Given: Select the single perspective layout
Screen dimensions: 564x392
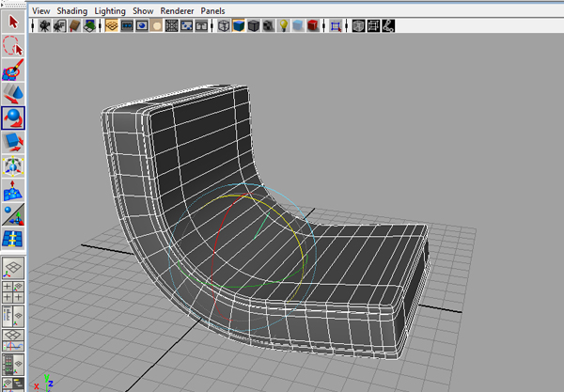Looking at the screenshot, I should pyautogui.click(x=13, y=268).
